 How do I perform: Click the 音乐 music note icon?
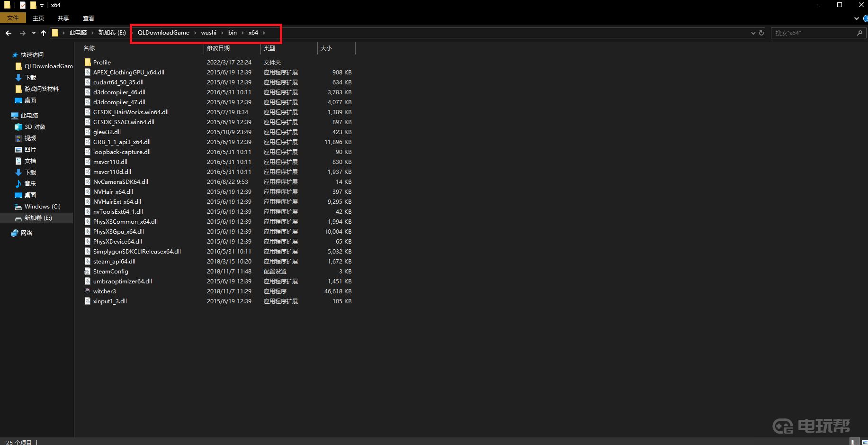pos(18,183)
